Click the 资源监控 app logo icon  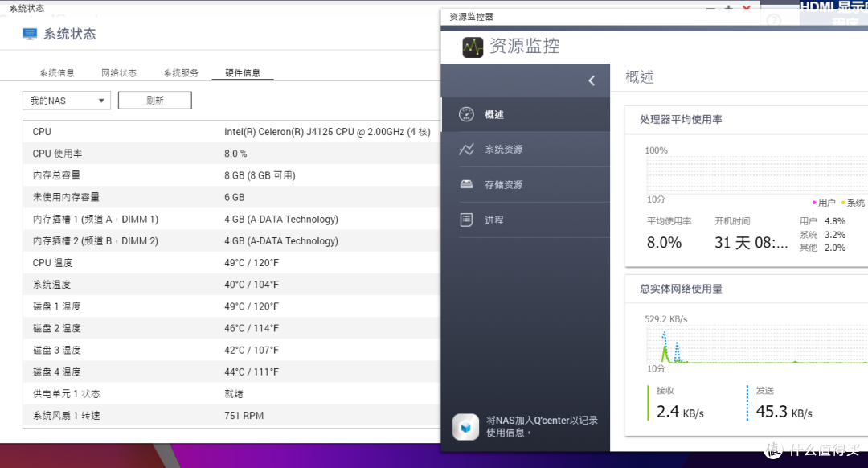(x=473, y=47)
